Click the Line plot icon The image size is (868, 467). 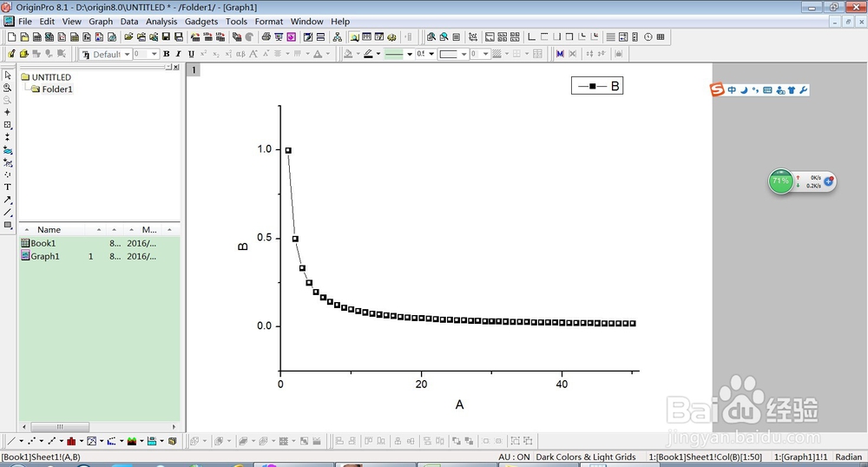point(10,441)
